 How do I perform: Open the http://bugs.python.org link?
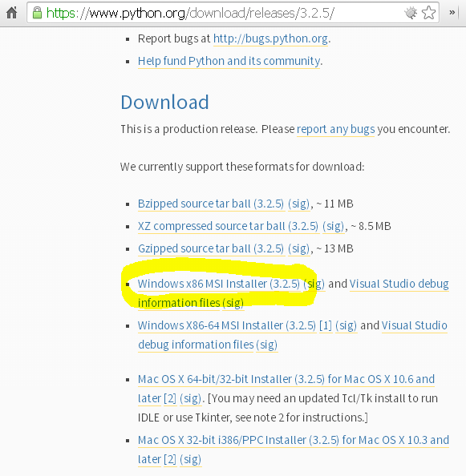270,38
